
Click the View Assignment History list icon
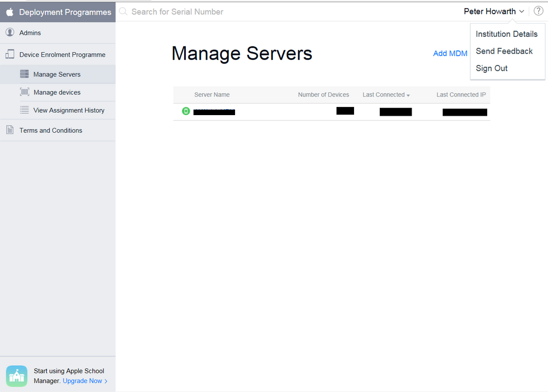coord(25,110)
